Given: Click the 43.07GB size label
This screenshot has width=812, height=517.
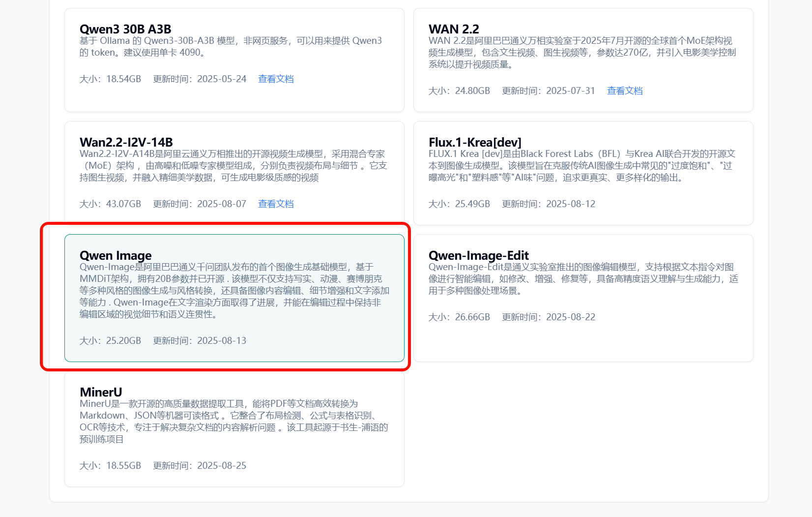Looking at the screenshot, I should pyautogui.click(x=123, y=204).
